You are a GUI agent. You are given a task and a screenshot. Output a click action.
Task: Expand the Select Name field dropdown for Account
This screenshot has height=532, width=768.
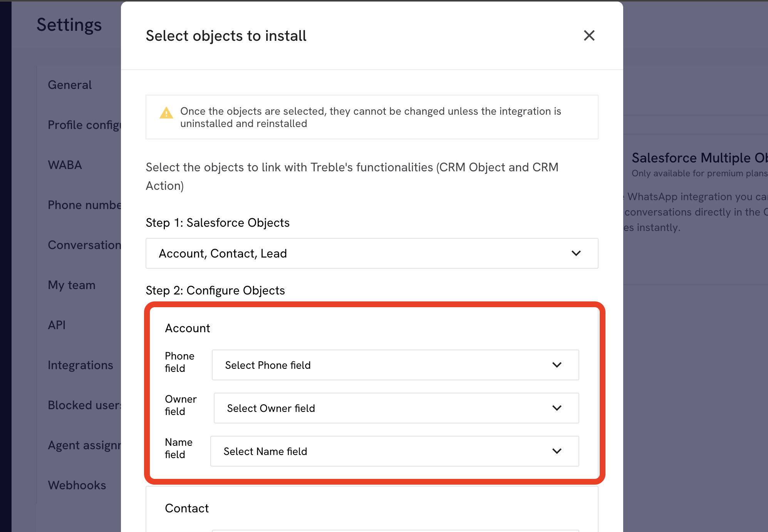pos(394,451)
